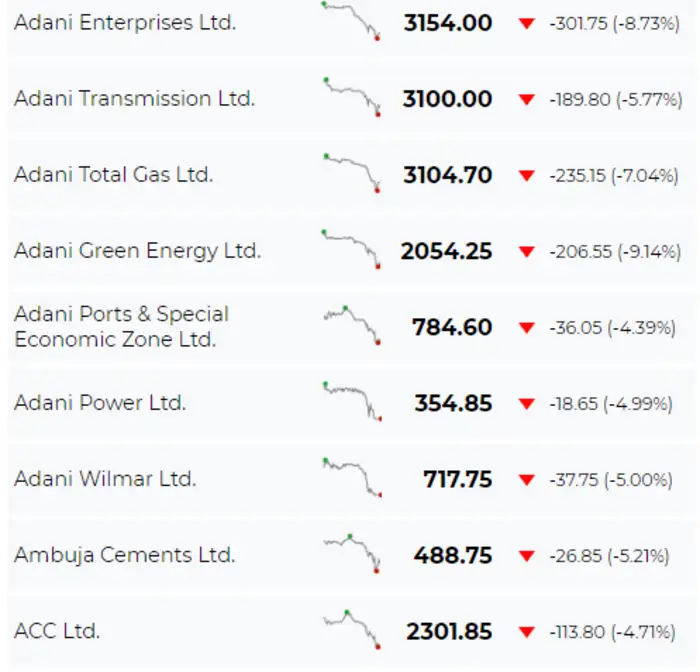Click the Adani Green Energy change -206.55 (-9.14%)

point(615,252)
